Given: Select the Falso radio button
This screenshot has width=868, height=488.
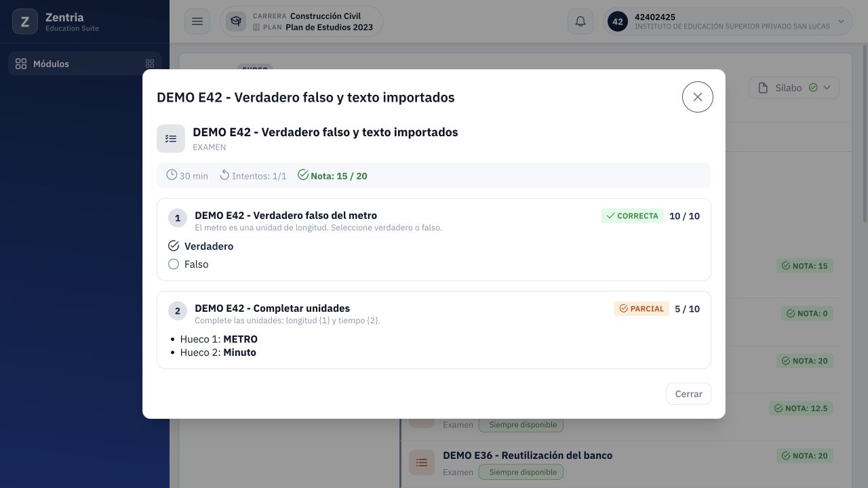Looking at the screenshot, I should (x=174, y=264).
